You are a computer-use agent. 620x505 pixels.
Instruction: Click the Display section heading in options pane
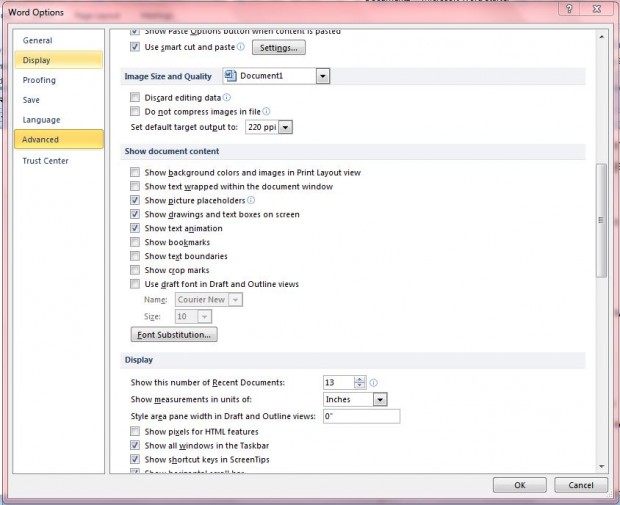[x=139, y=360]
